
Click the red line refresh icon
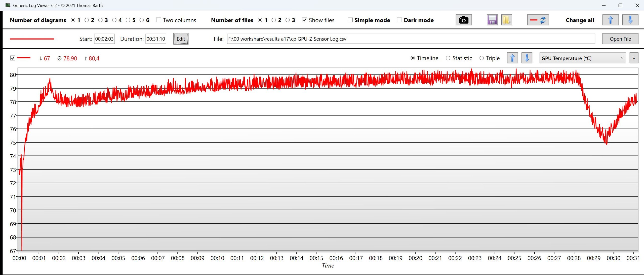(538, 20)
